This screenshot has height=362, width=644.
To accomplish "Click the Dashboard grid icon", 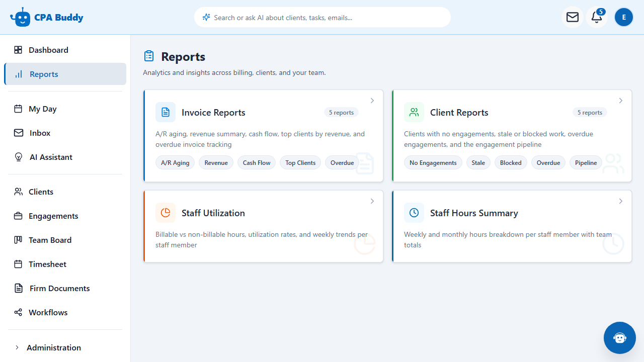I will (18, 50).
